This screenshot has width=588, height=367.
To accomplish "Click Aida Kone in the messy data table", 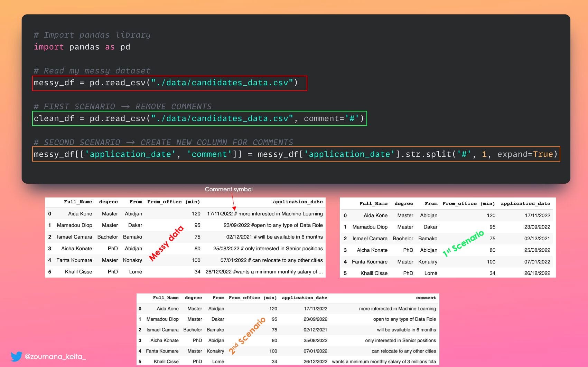I will tap(80, 214).
